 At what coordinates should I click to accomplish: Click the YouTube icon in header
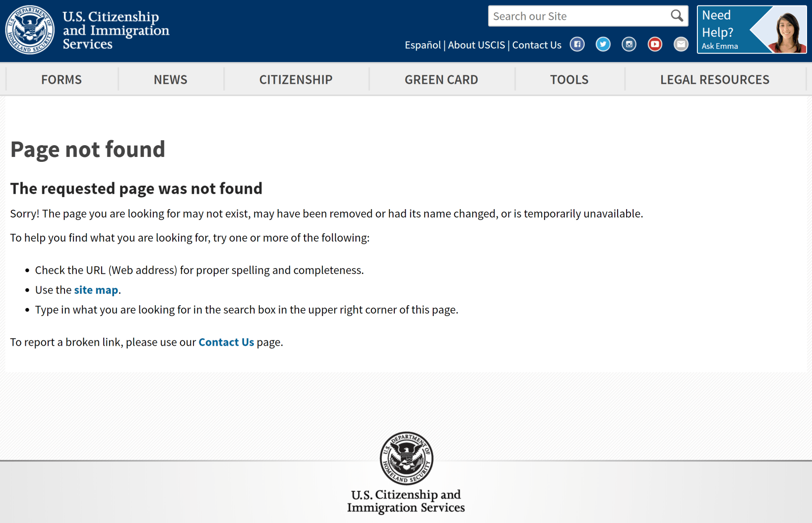pos(655,44)
